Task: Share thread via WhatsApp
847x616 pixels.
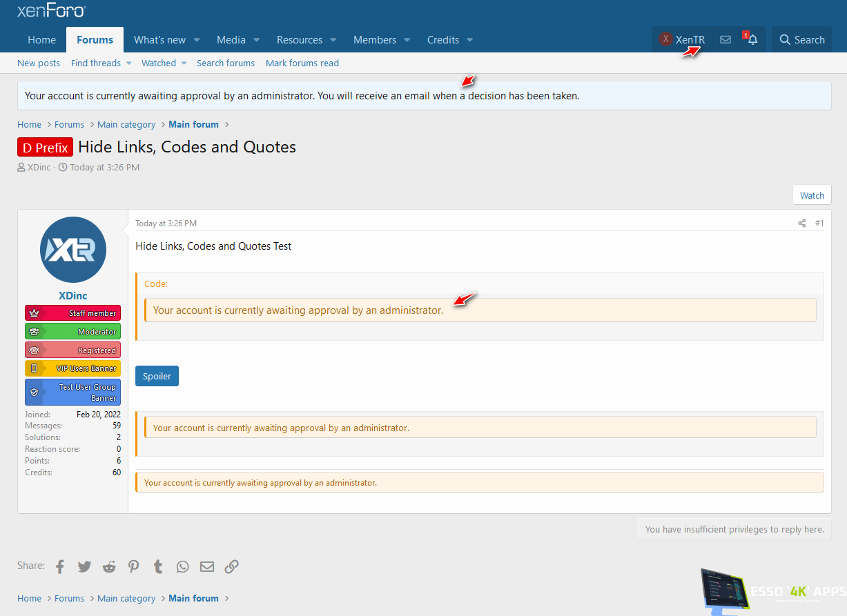Action: point(182,566)
